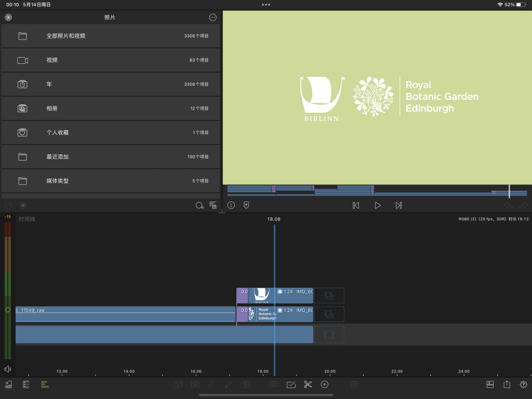Redo the last undone edit
The width and height of the screenshot is (532, 399).
coord(524,205)
